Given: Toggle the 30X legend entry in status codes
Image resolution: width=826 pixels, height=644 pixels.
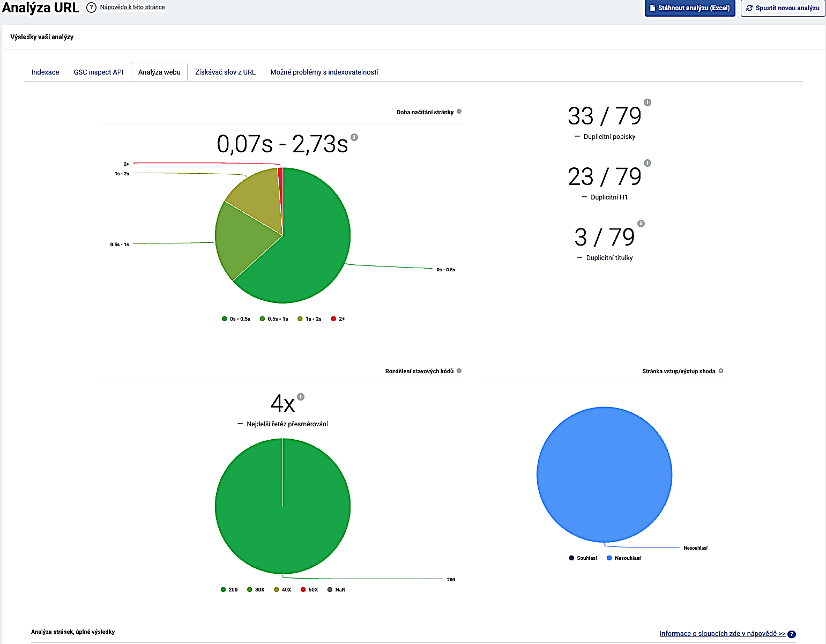Looking at the screenshot, I should pyautogui.click(x=256, y=590).
